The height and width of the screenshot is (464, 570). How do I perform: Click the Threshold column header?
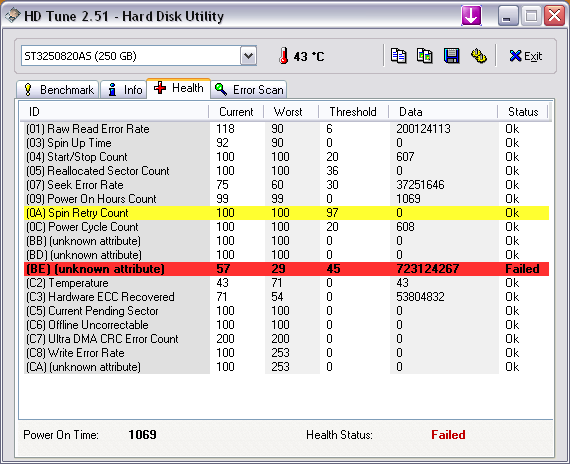(353, 112)
